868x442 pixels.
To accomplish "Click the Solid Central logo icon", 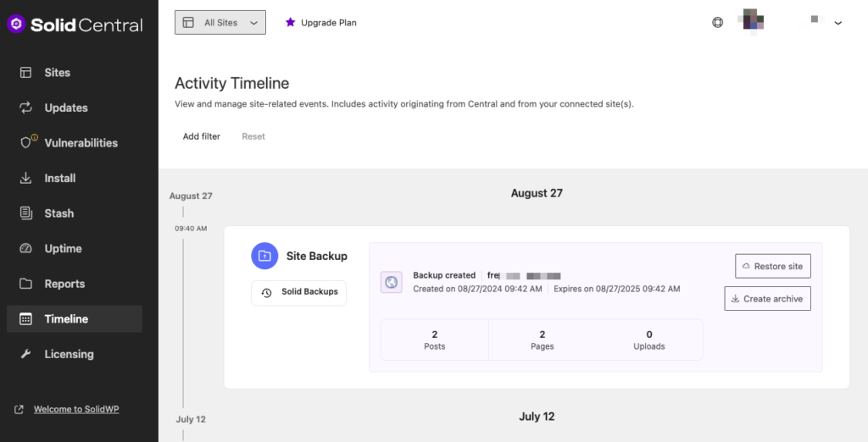I will point(16,25).
